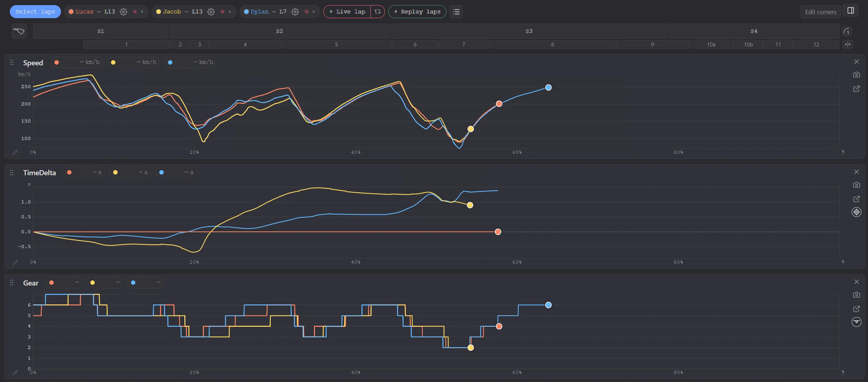The height and width of the screenshot is (382, 868).
Task: Click the target icon in TimeDelta panel
Action: (856, 212)
